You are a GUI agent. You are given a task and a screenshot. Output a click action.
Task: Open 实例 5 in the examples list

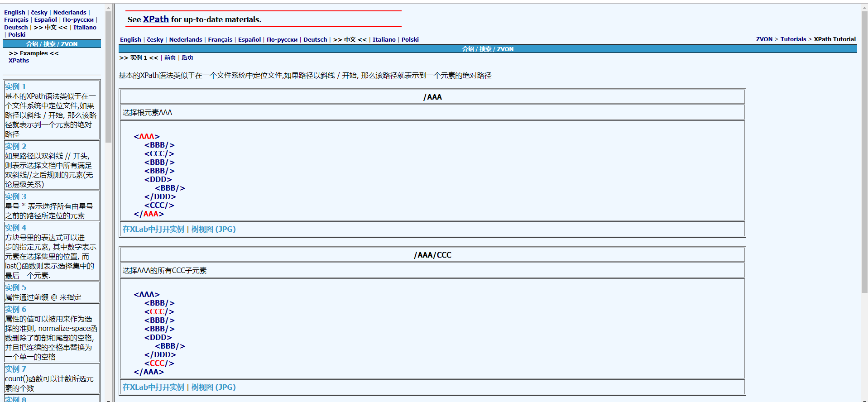tap(16, 287)
